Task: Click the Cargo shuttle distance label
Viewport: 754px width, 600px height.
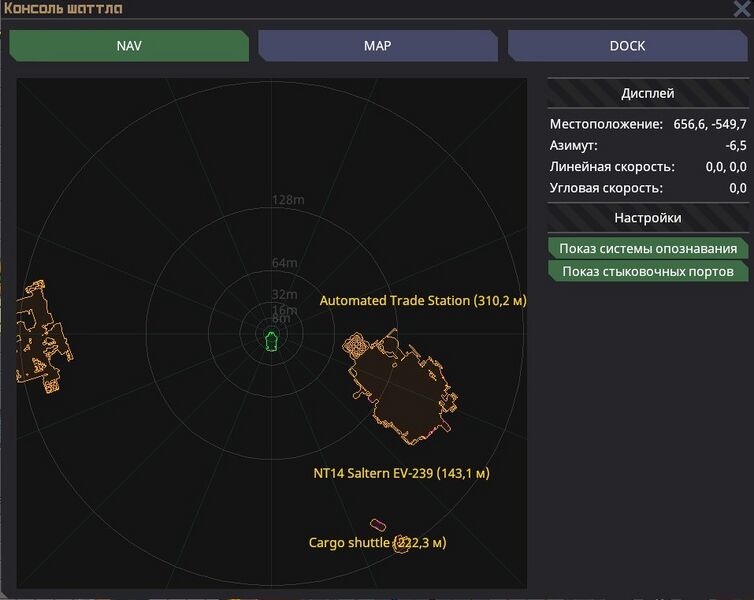Action: tap(377, 543)
